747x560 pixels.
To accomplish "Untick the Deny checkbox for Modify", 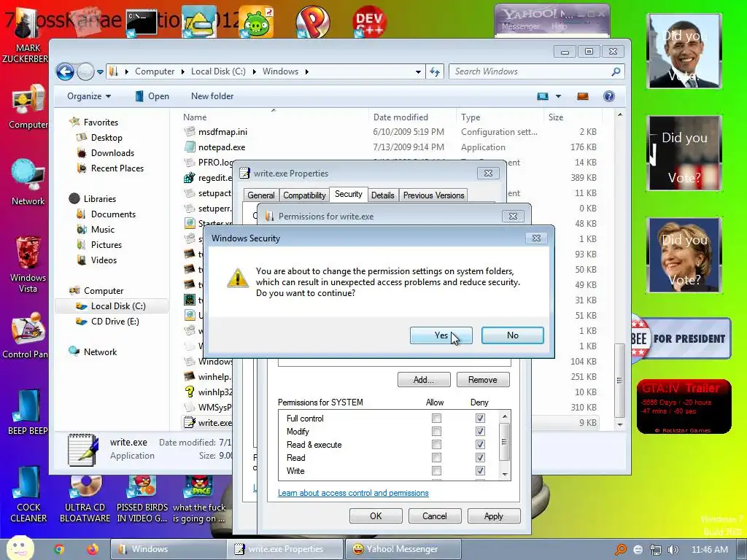I will pos(480,432).
